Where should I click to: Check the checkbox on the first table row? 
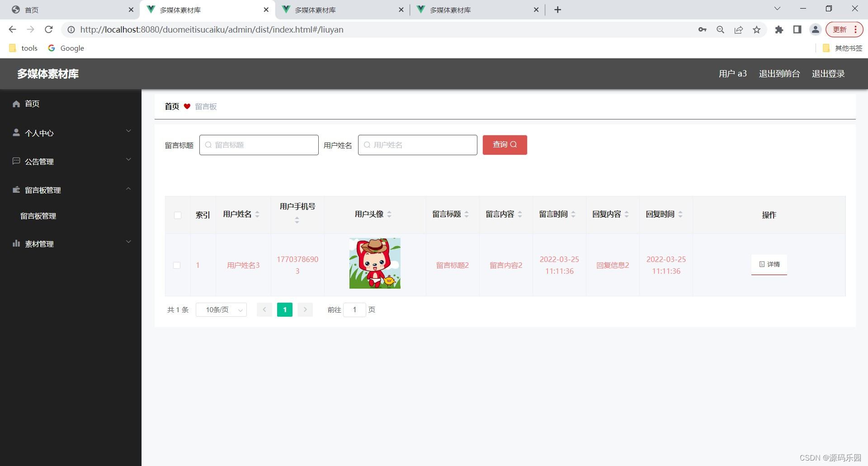[177, 265]
